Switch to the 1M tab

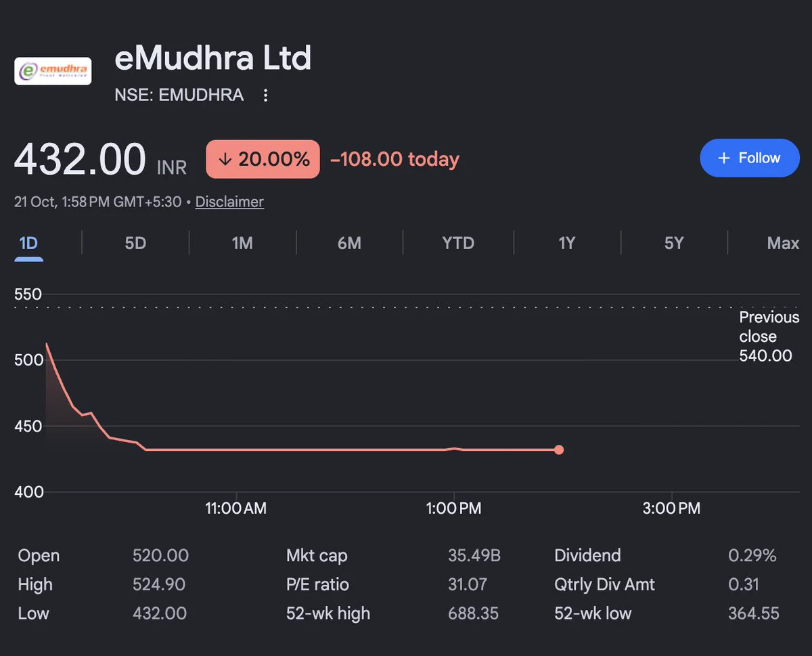click(242, 243)
